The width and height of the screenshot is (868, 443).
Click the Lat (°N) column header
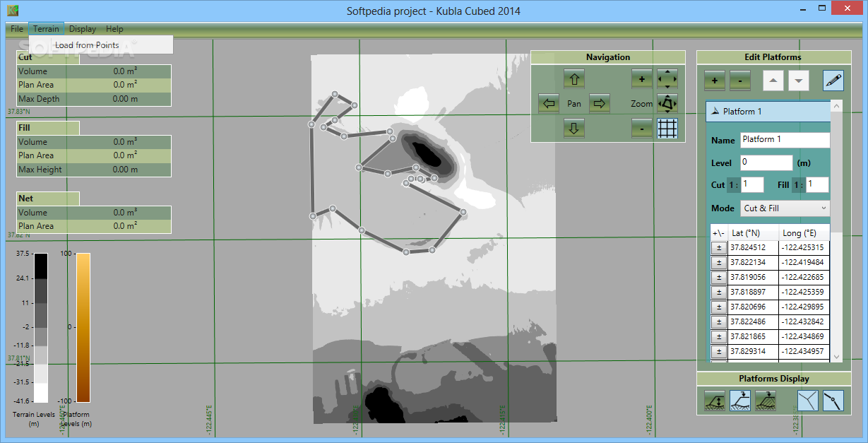click(x=753, y=233)
